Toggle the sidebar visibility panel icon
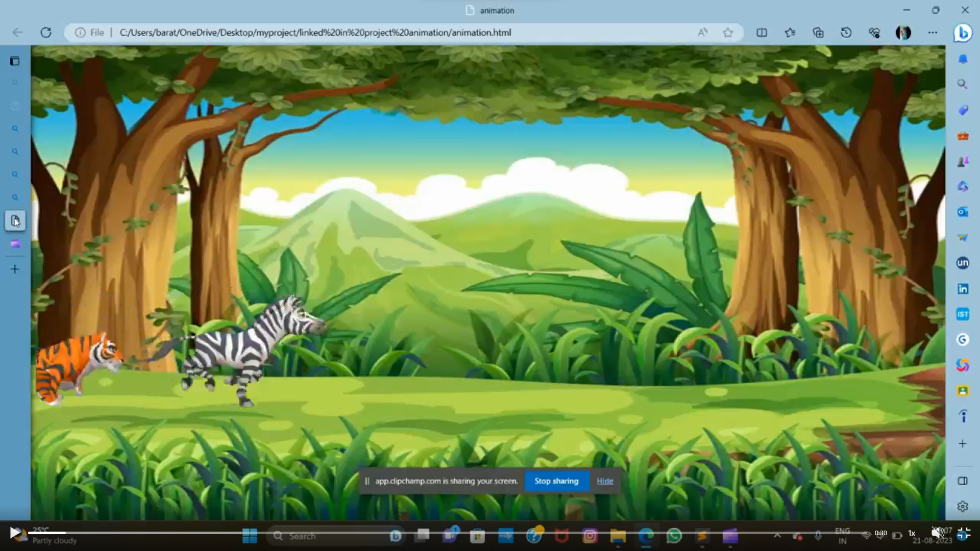Viewport: 980px width, 551px height. [x=963, y=481]
